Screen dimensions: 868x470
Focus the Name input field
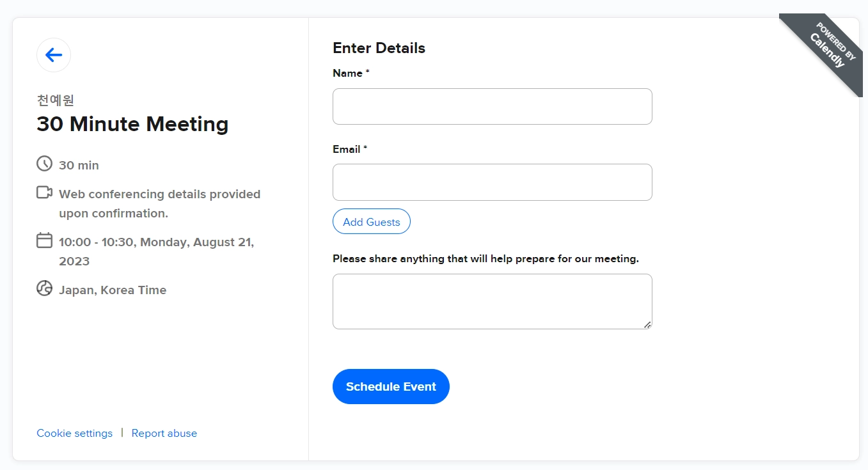(492, 107)
